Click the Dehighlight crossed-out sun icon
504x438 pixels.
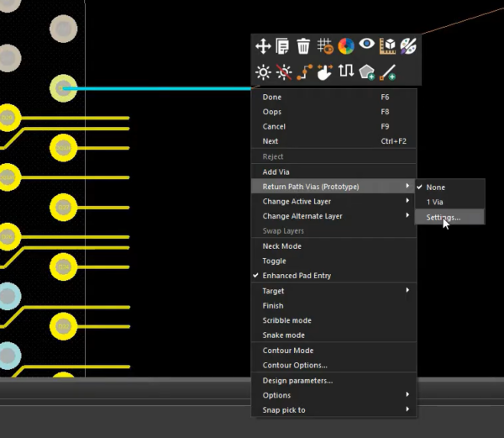tap(284, 72)
